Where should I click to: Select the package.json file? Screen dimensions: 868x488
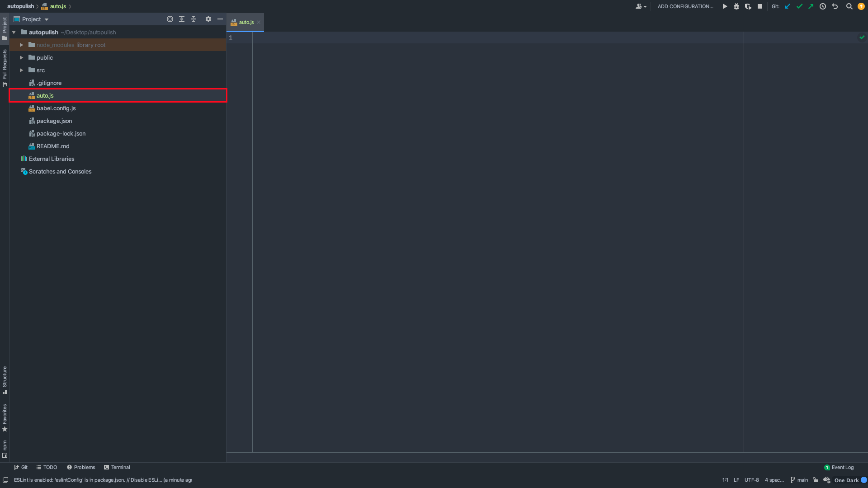coord(118,121)
